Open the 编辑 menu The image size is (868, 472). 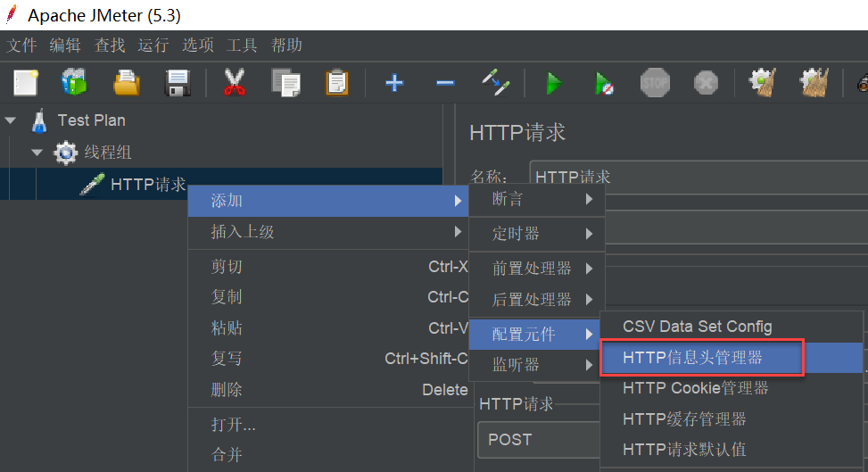click(x=65, y=46)
